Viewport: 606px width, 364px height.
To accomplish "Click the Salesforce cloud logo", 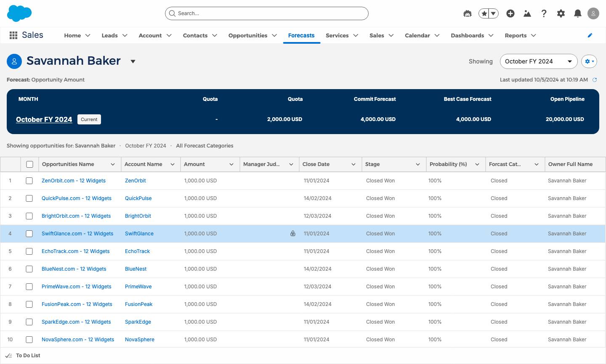I will [19, 13].
